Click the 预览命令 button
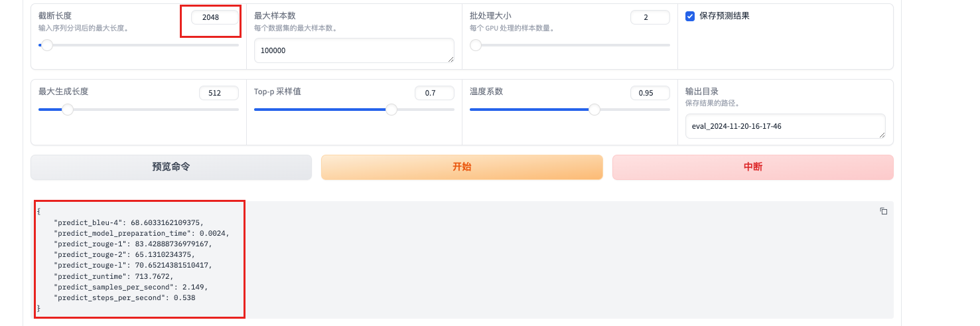Viewport: 980px width, 326px height. [171, 167]
